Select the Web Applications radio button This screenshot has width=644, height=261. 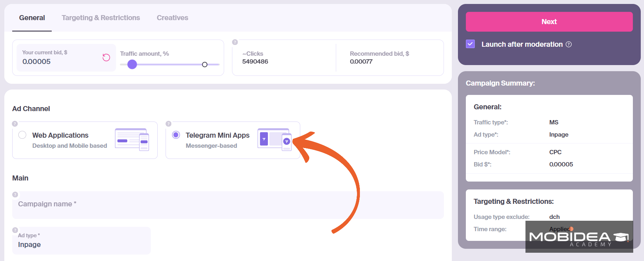coord(22,135)
